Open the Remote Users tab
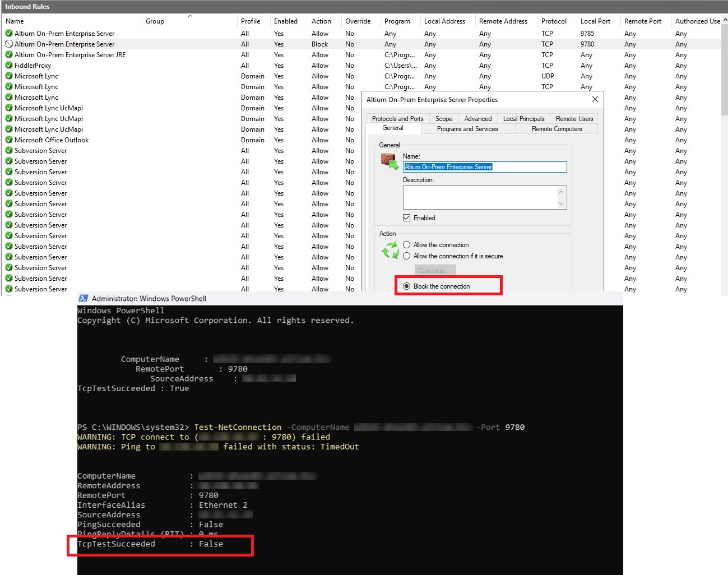The height and width of the screenshot is (575, 728). (x=574, y=119)
